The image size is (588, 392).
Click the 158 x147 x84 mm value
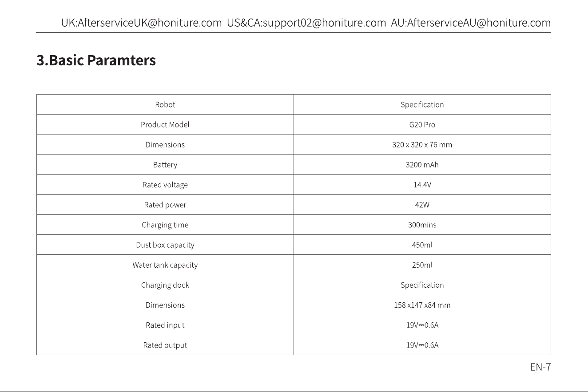pos(422,305)
